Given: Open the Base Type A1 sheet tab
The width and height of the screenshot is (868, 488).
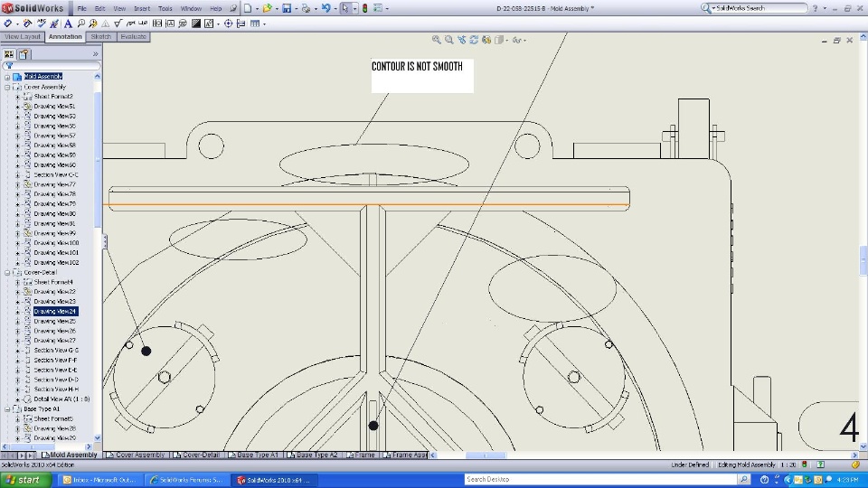Looking at the screenshot, I should (x=253, y=455).
